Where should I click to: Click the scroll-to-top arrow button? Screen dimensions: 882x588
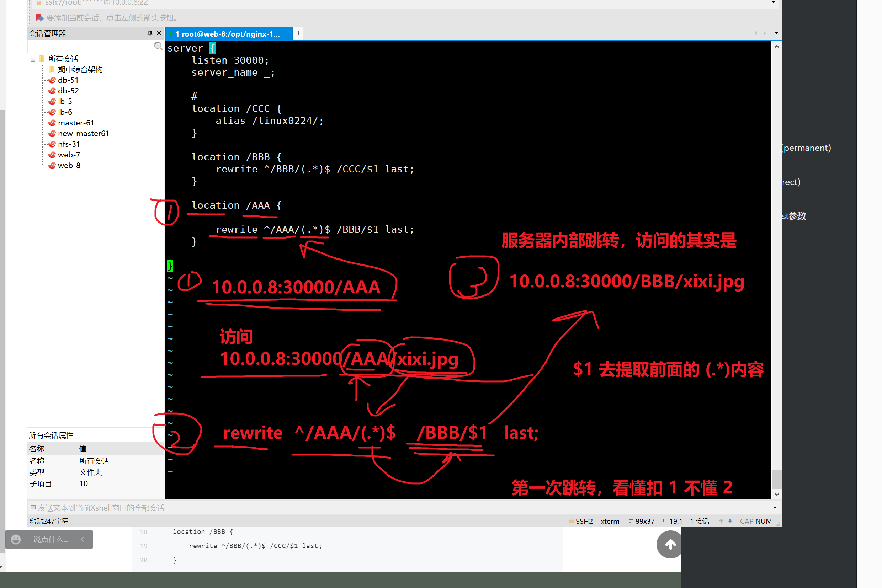coord(670,544)
